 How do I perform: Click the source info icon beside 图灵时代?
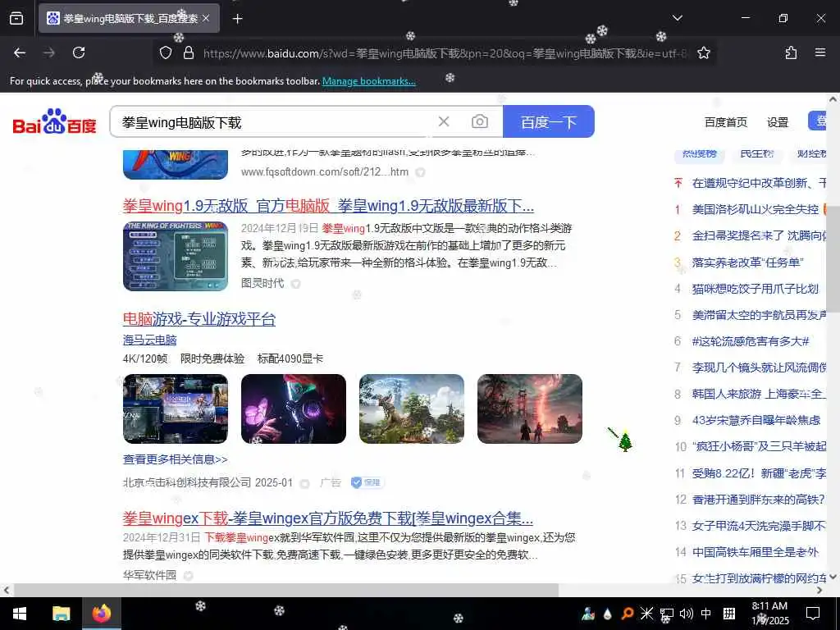[x=295, y=283]
